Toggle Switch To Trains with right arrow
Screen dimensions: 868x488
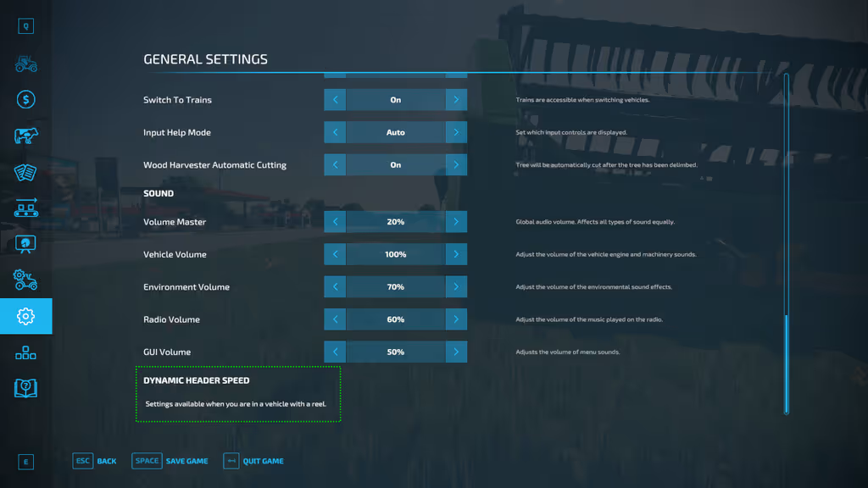pyautogui.click(x=456, y=100)
